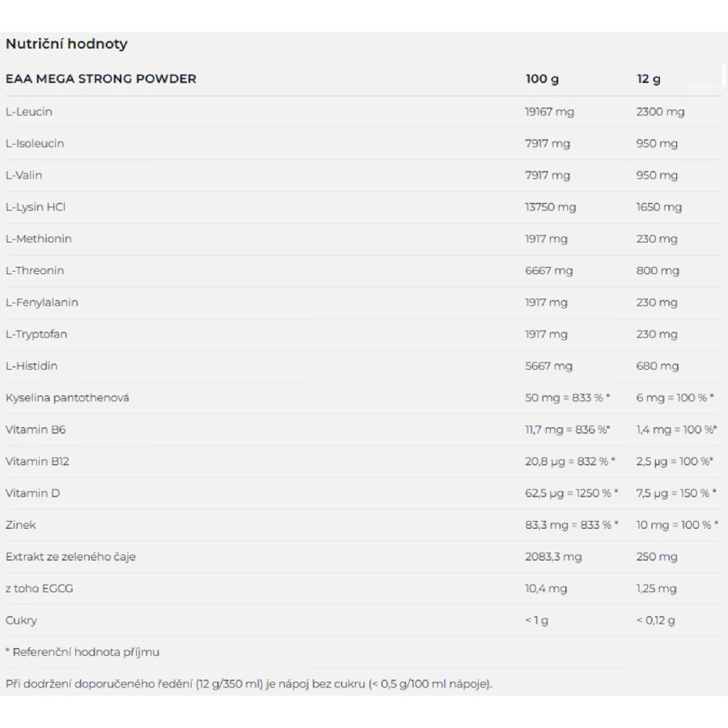The image size is (728, 728).
Task: Click the 5667 mg L-Histidin value
Action: [548, 366]
